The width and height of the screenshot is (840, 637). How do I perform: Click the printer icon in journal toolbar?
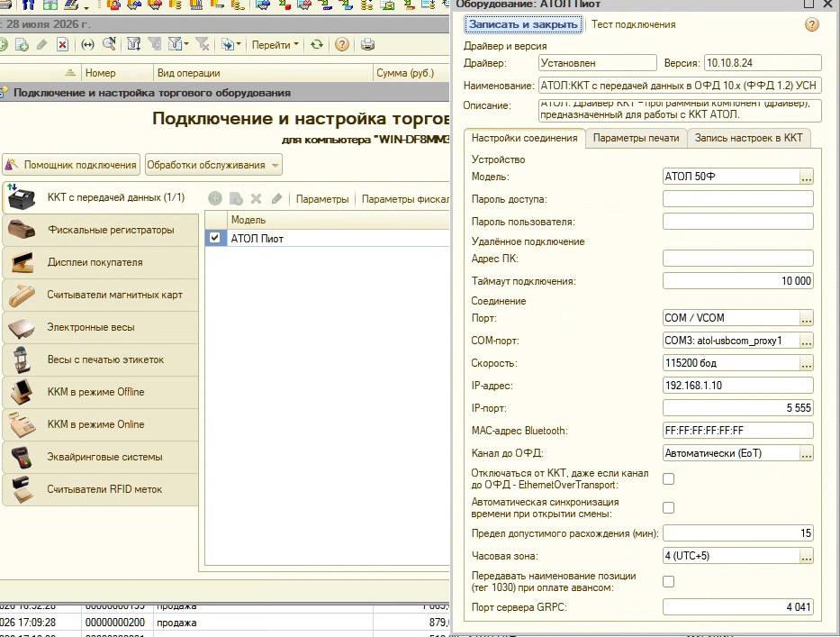pos(367,45)
